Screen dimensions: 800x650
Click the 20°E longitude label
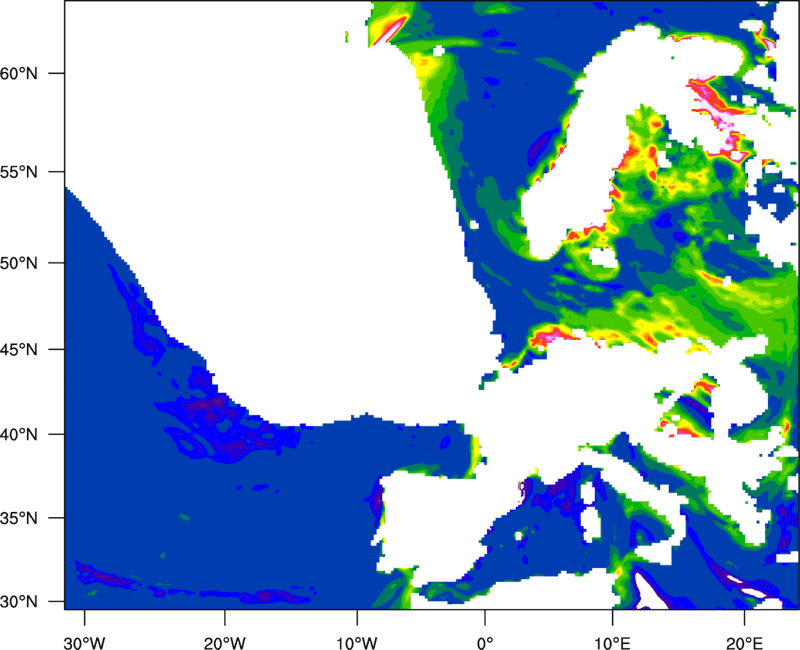744,643
